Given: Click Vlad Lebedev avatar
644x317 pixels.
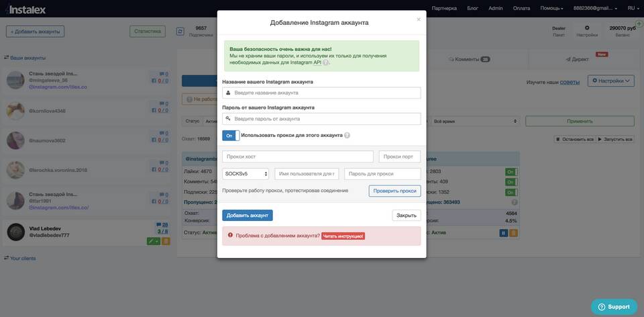Looking at the screenshot, I should pyautogui.click(x=15, y=232).
